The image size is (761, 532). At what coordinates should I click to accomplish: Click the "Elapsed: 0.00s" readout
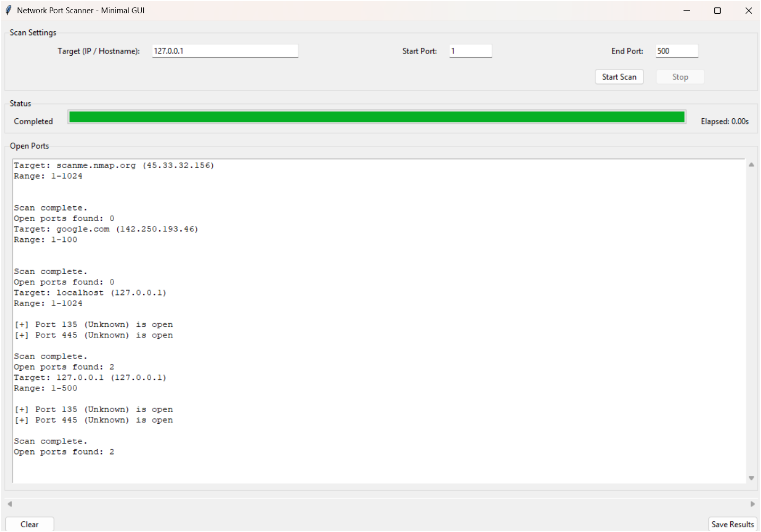725,121
